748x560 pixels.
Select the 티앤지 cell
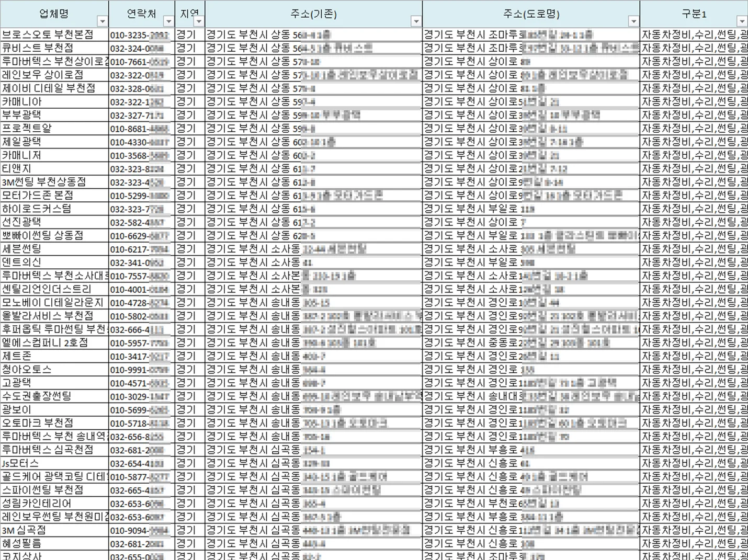[54, 168]
